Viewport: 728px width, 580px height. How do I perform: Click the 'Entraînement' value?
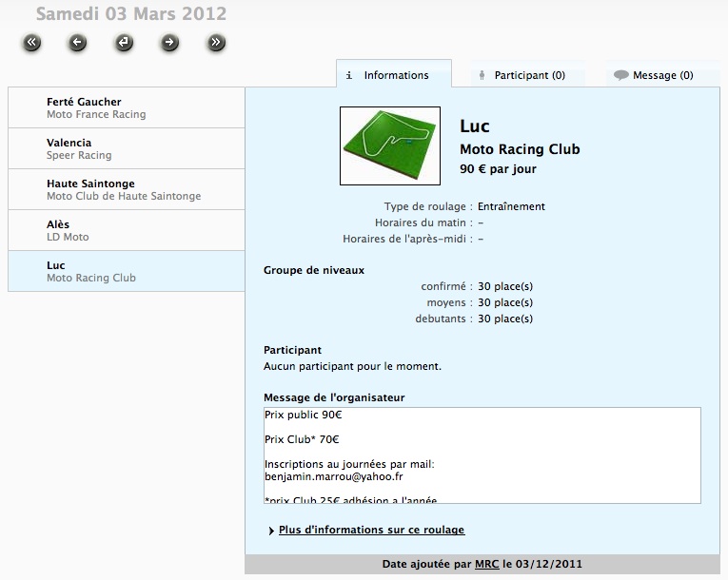(x=511, y=206)
